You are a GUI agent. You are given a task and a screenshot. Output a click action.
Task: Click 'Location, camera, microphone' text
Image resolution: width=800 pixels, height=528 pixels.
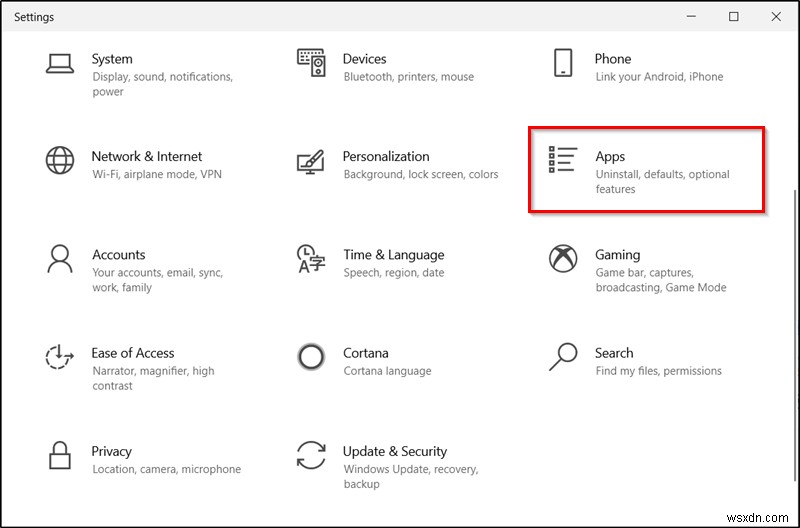[x=166, y=469]
